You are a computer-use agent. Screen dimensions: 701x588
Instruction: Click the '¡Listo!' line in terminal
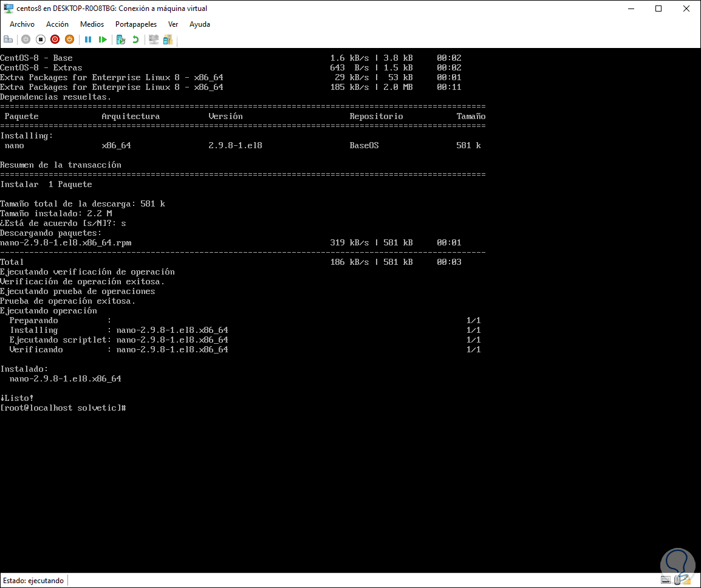[x=17, y=398]
